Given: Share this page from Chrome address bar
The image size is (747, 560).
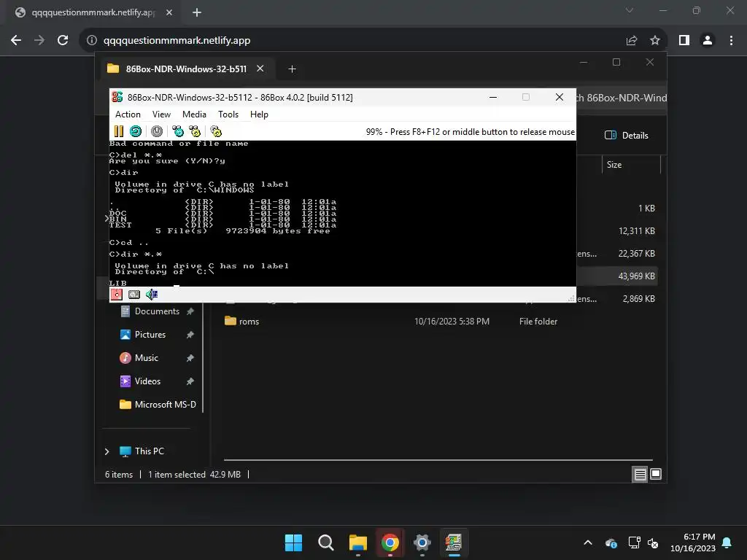Looking at the screenshot, I should tap(632, 41).
